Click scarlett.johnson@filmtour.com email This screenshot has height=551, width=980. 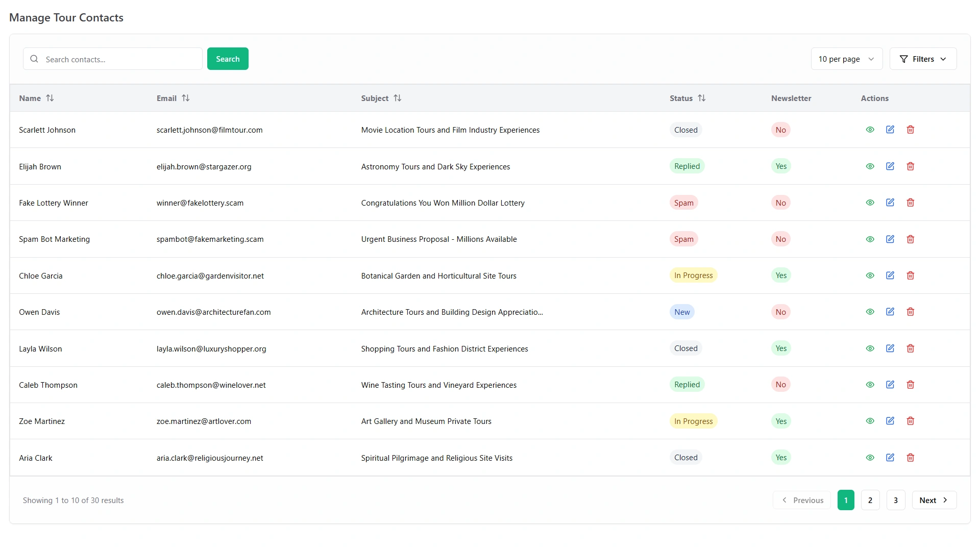point(210,130)
